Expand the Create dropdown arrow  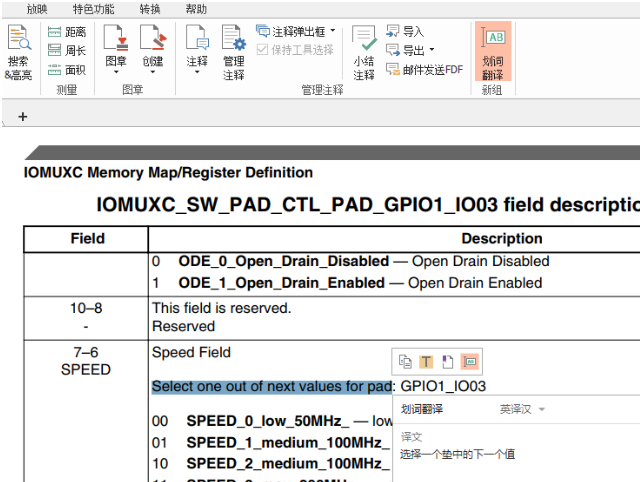[x=153, y=72]
